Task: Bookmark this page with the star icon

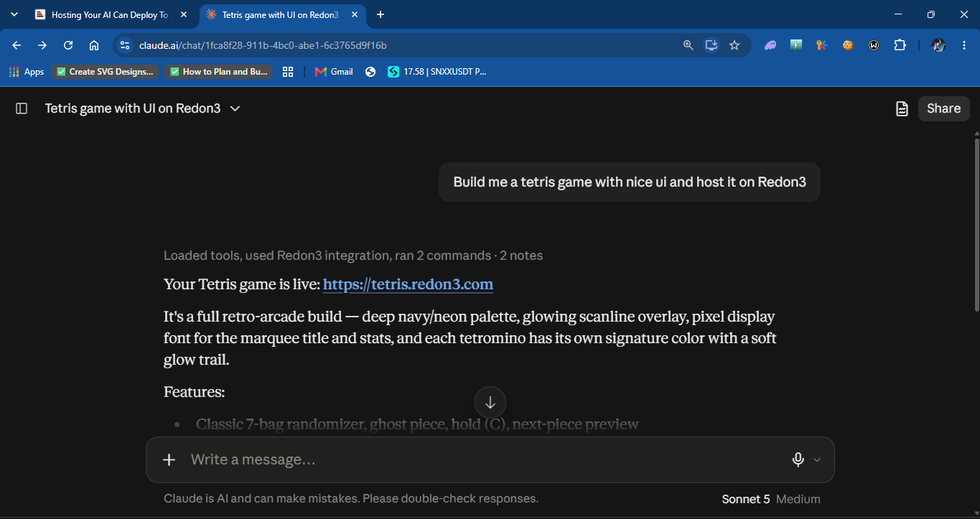Action: tap(734, 45)
